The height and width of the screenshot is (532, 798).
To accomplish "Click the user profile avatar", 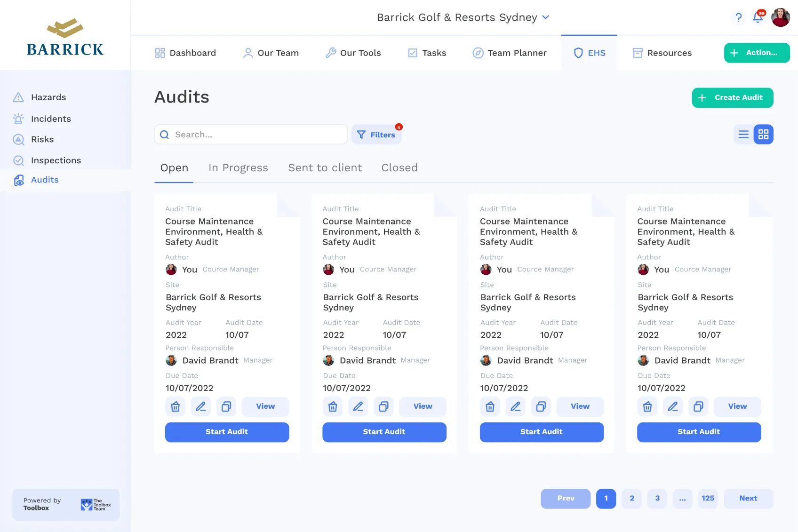I will (x=780, y=18).
